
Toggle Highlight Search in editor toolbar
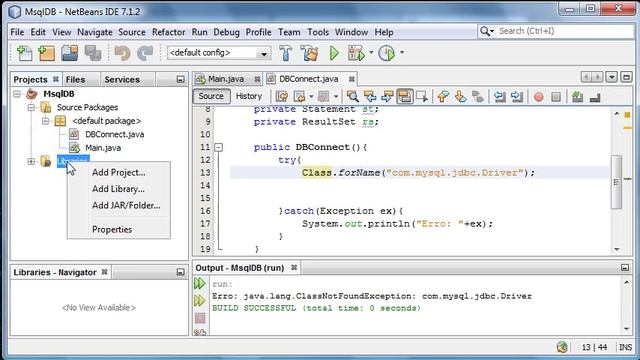404,97
